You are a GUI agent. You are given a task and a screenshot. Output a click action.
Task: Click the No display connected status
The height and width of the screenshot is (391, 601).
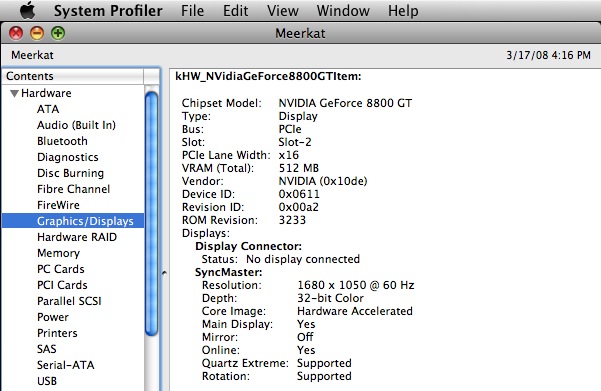pyautogui.click(x=303, y=259)
